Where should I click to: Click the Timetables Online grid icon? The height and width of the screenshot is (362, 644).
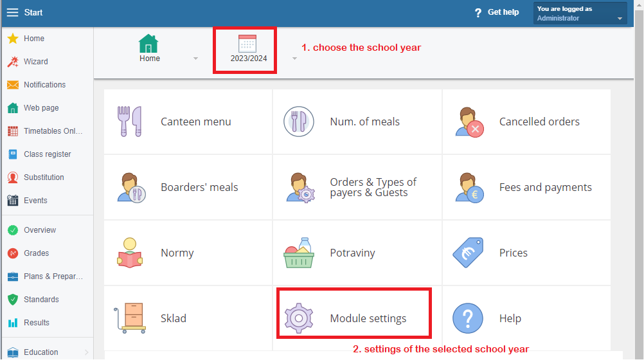[x=13, y=131]
